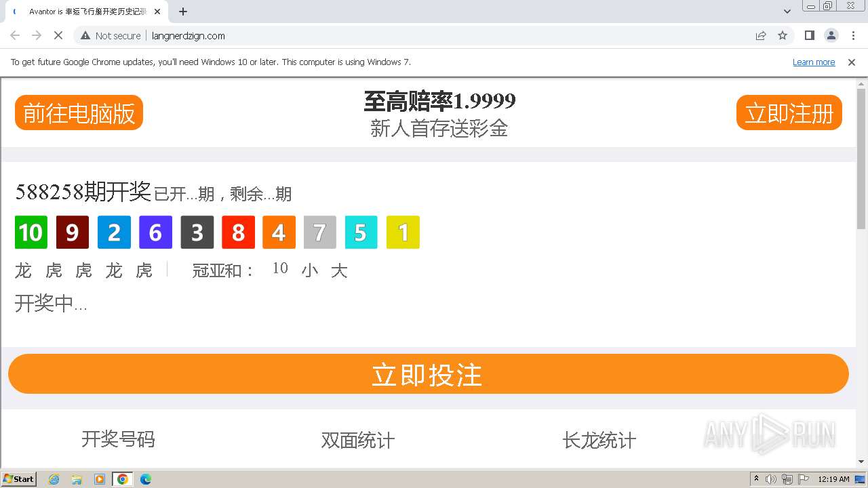The height and width of the screenshot is (488, 868).
Task: Click the page vertical scrollbar thumb
Action: tap(861, 159)
